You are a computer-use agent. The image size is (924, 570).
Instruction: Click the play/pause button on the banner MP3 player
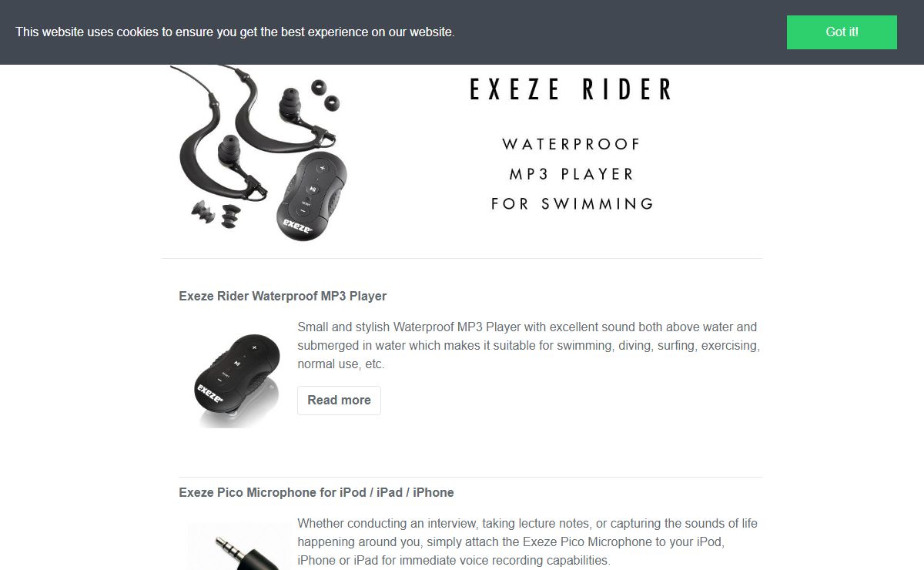coord(311,188)
